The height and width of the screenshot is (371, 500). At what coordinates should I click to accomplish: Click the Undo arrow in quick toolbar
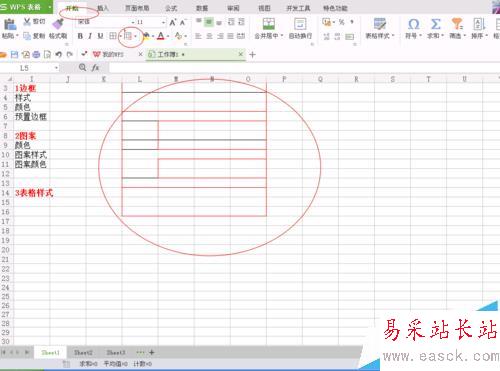pyautogui.click(x=59, y=54)
